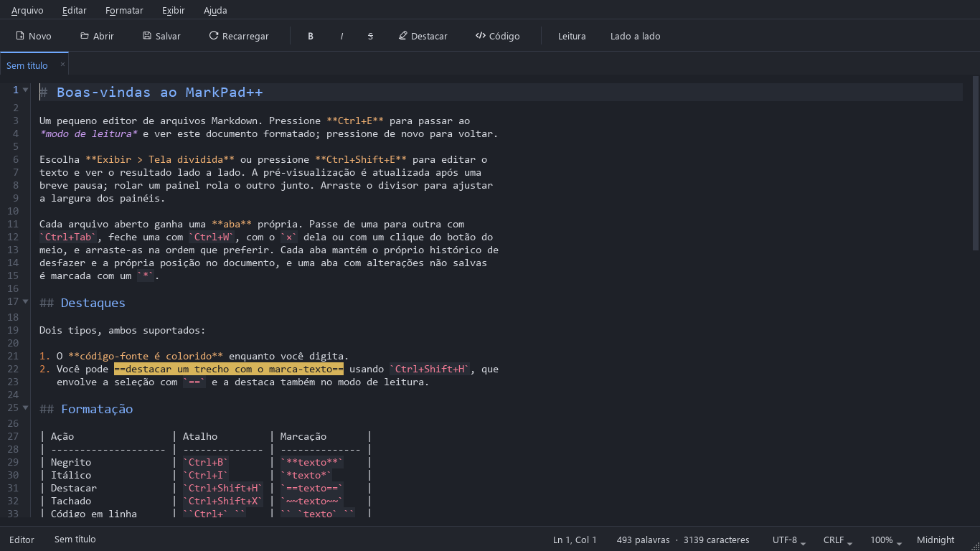Click the 3139 caracteres count

click(x=716, y=540)
